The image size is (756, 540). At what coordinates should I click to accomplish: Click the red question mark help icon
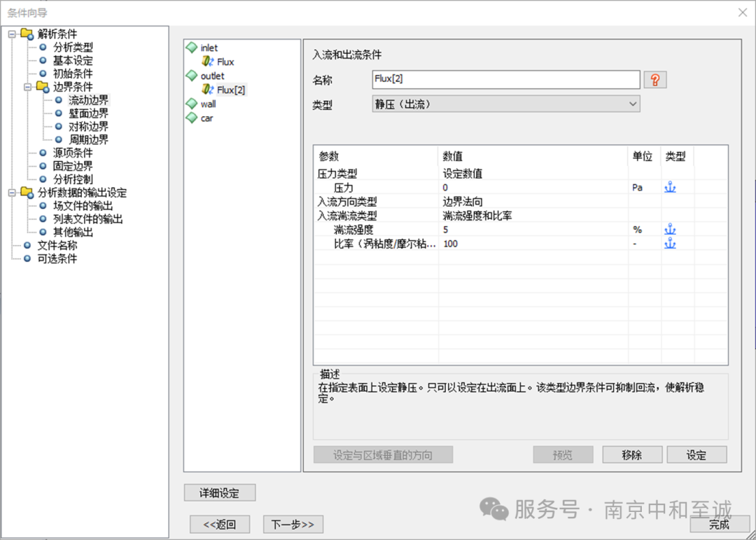point(655,80)
